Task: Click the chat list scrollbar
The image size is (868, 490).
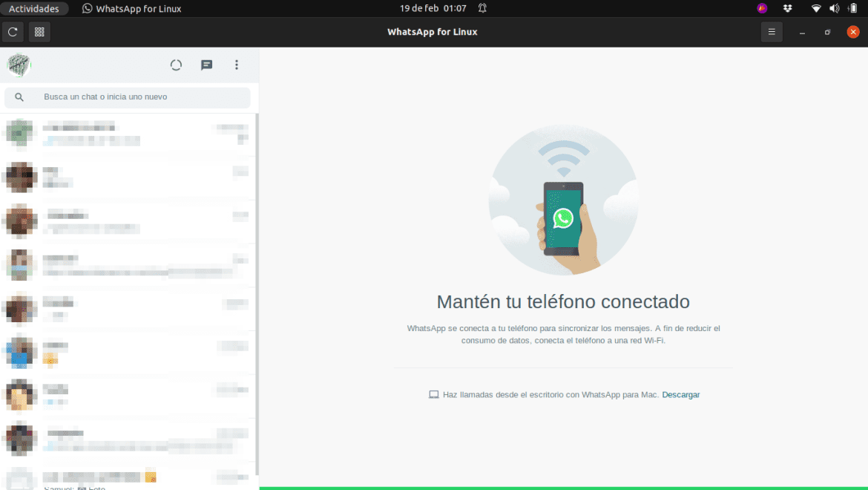Action: 256,293
